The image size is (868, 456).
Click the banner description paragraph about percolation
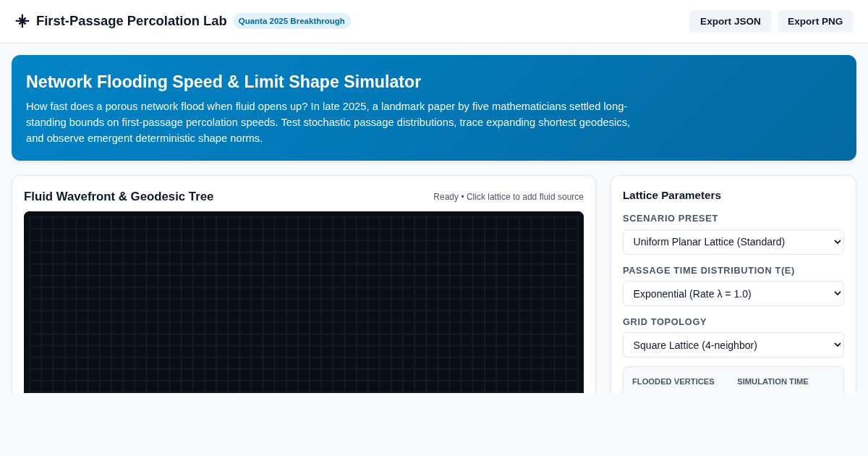pyautogui.click(x=330, y=122)
